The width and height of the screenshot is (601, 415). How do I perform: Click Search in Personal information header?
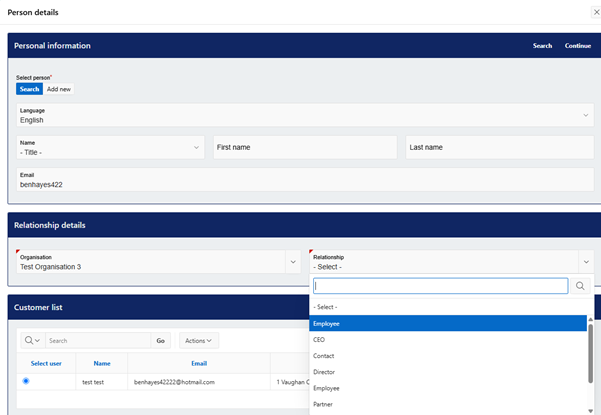542,46
